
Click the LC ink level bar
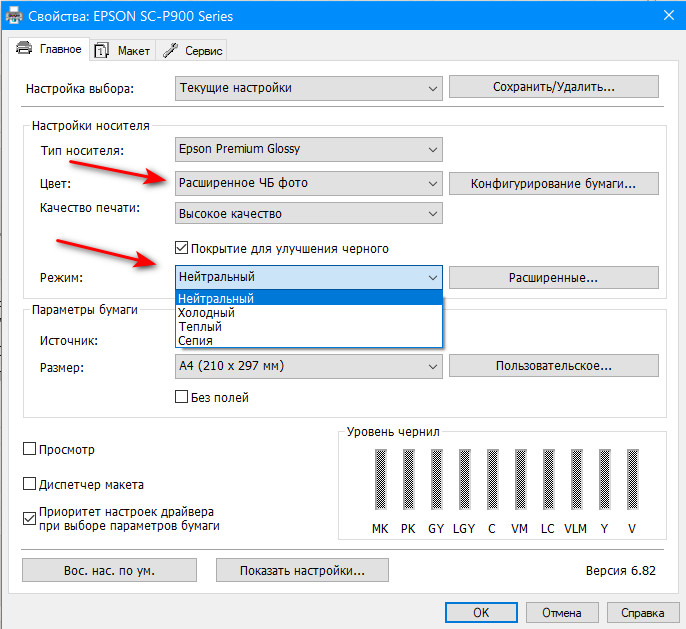pos(549,479)
